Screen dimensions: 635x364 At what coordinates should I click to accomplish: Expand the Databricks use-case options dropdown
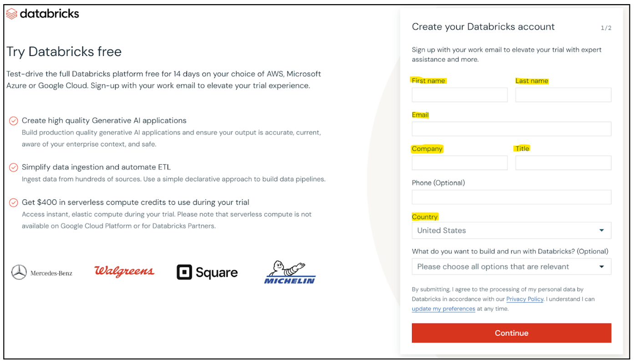pyautogui.click(x=511, y=266)
